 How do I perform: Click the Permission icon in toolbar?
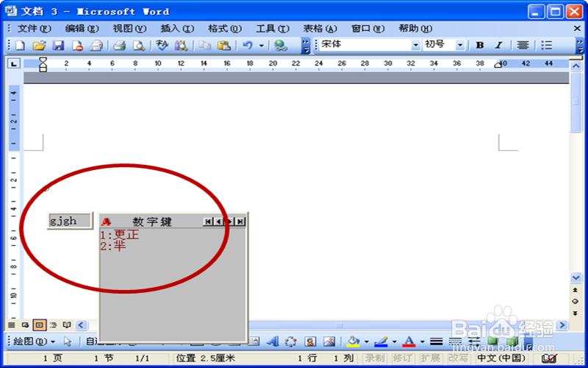point(77,46)
